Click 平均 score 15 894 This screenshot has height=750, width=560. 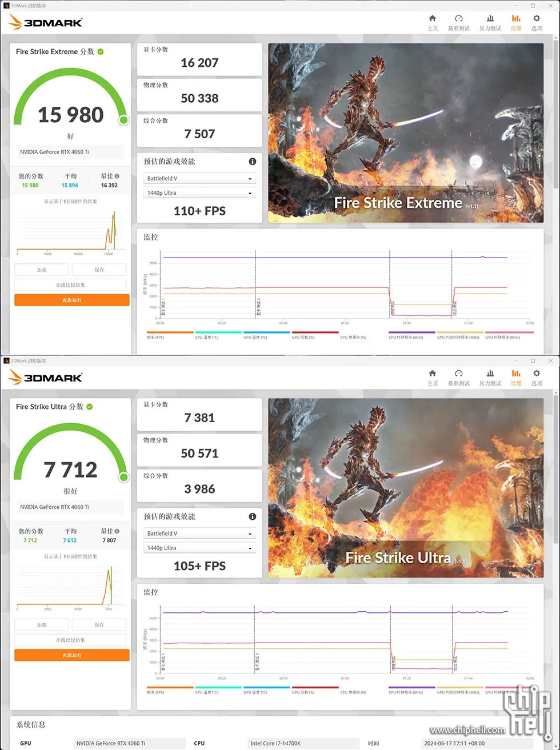tap(70, 185)
